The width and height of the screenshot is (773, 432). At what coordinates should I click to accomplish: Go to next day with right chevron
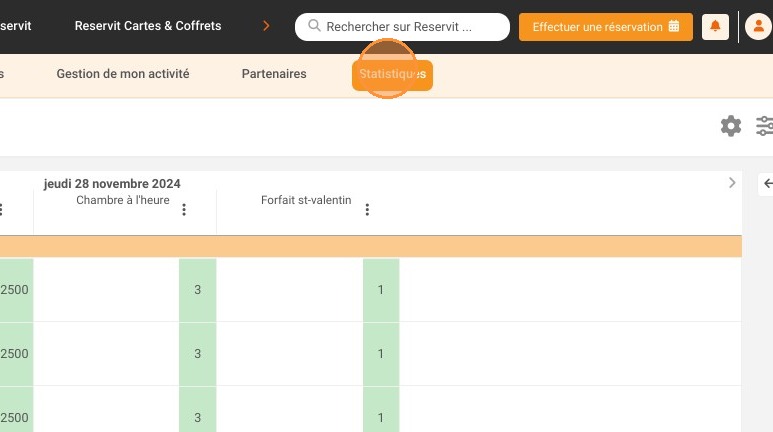point(732,183)
